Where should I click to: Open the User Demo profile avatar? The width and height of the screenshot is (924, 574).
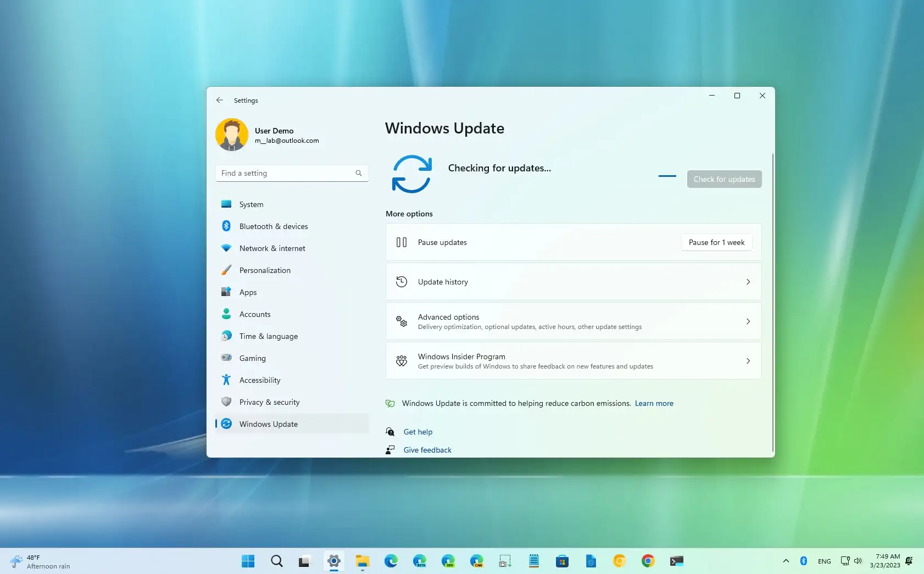[x=232, y=135]
